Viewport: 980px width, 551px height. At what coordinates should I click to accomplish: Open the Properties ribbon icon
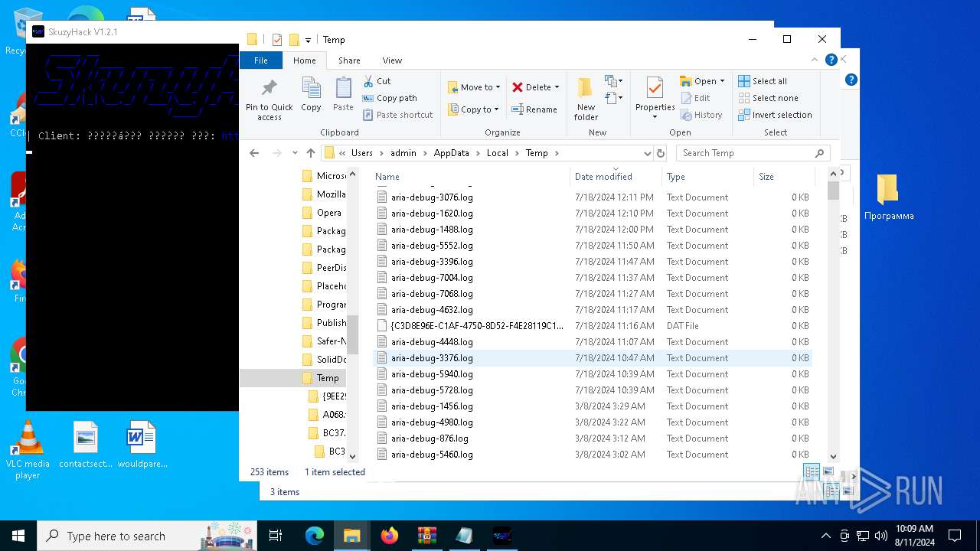(x=655, y=87)
